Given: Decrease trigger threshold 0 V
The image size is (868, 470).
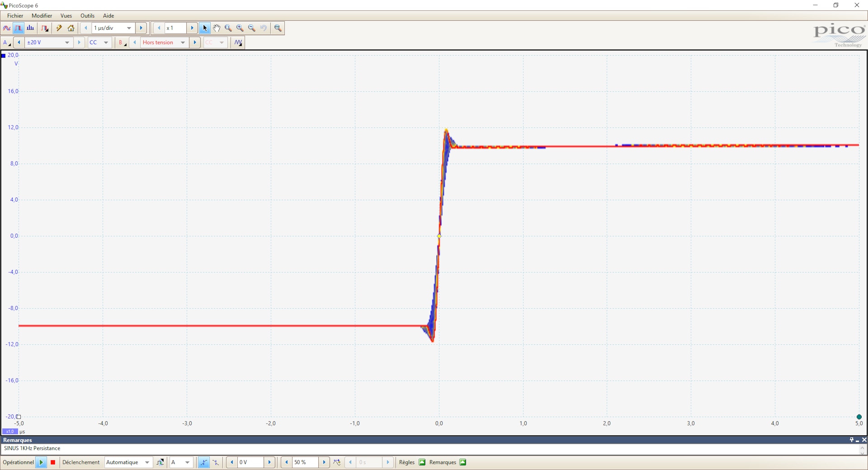Looking at the screenshot, I should (x=232, y=462).
